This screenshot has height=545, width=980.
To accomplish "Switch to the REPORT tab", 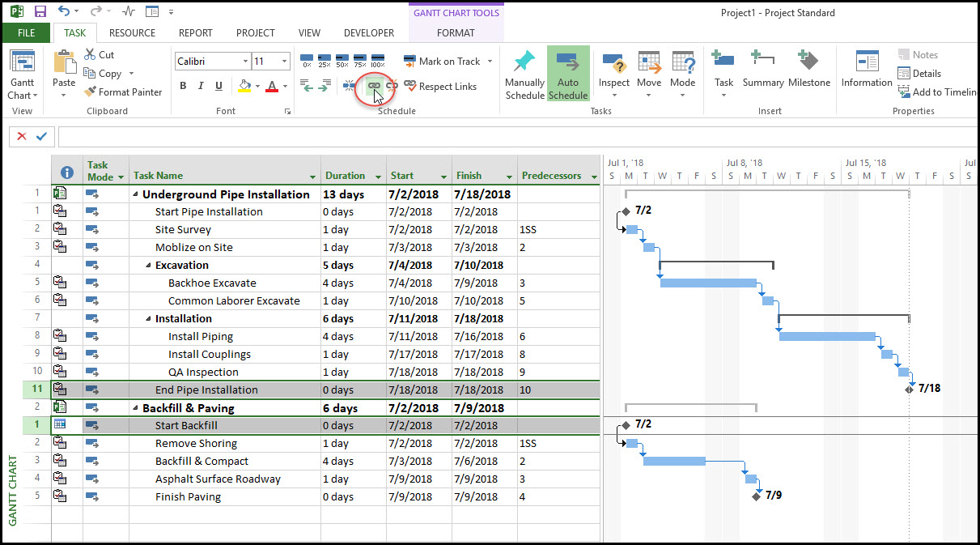I will [195, 33].
